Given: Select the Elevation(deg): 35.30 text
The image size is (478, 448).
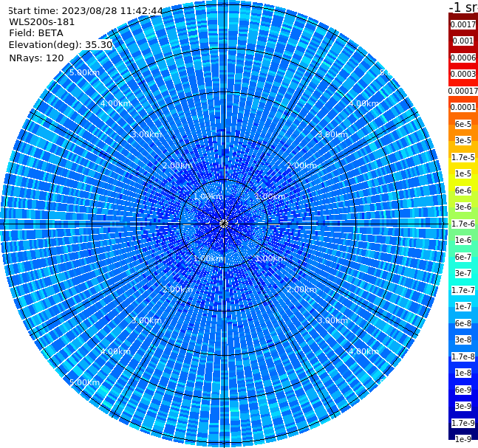Looking at the screenshot, I should pyautogui.click(x=61, y=45).
